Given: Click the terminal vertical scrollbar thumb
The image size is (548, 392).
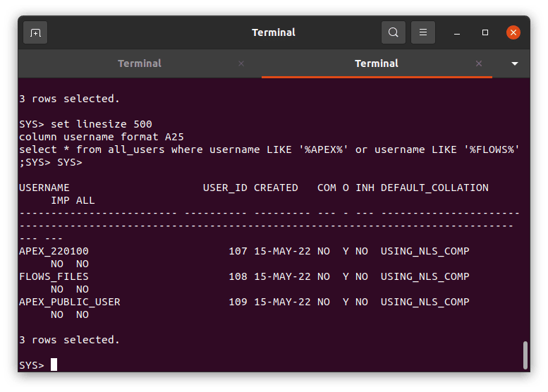Looking at the screenshot, I should [525, 355].
